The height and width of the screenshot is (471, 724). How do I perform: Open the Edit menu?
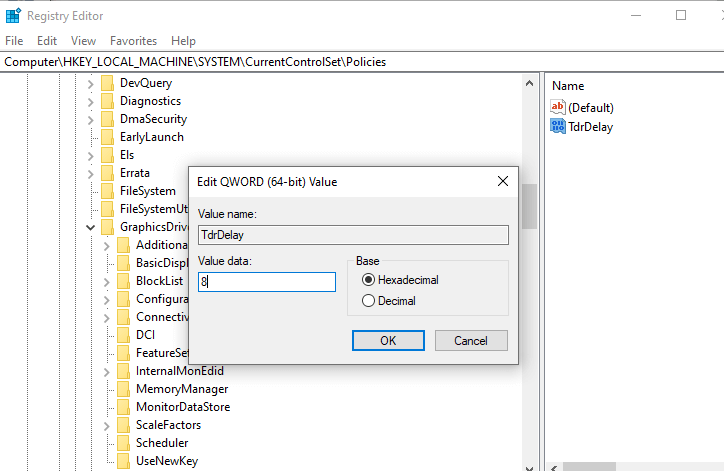point(47,41)
